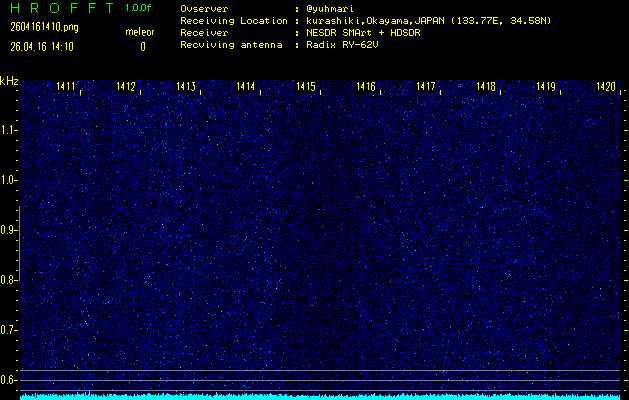Select the 1.00f version label
The width and height of the screenshot is (629, 400).
click(140, 7)
